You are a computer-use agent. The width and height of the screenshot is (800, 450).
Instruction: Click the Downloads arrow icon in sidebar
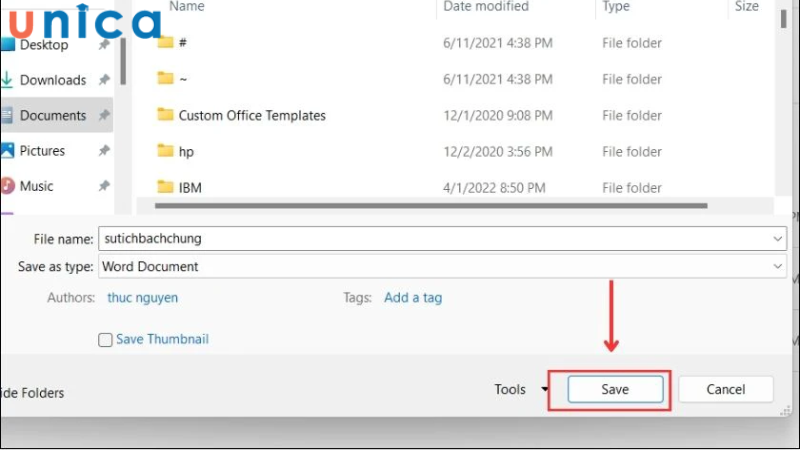[x=7, y=80]
